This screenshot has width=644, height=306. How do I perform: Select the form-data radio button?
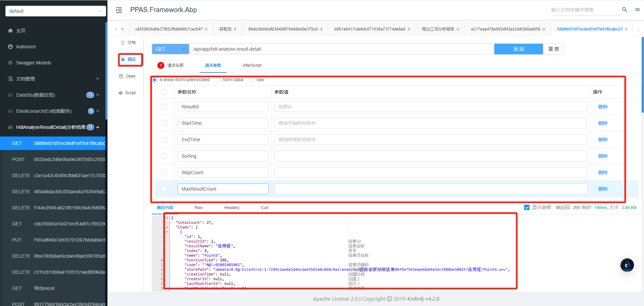218,80
